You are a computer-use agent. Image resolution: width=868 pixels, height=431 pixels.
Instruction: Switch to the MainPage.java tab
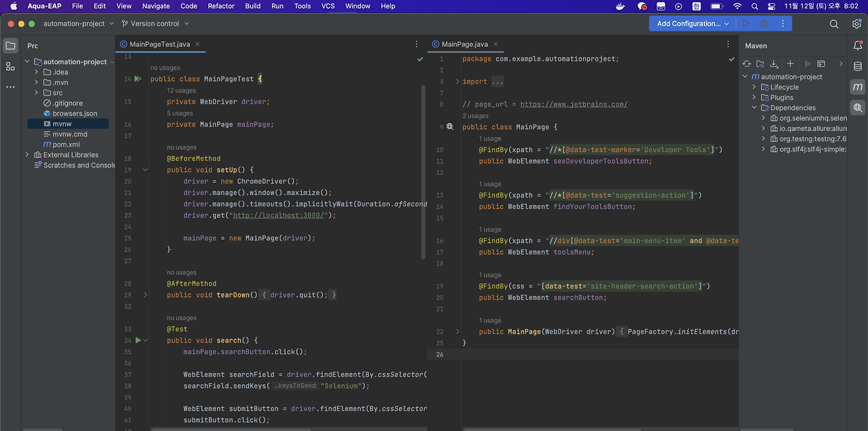tap(465, 44)
